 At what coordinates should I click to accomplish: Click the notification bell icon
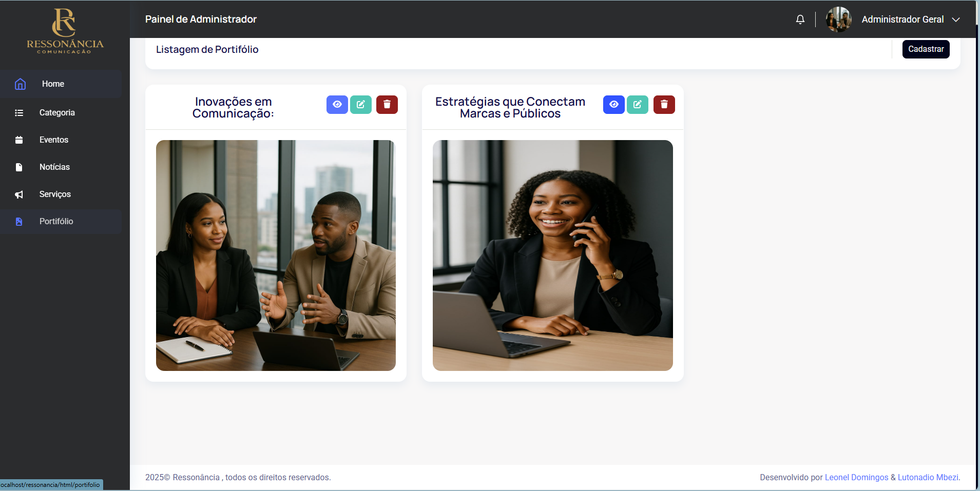point(800,19)
